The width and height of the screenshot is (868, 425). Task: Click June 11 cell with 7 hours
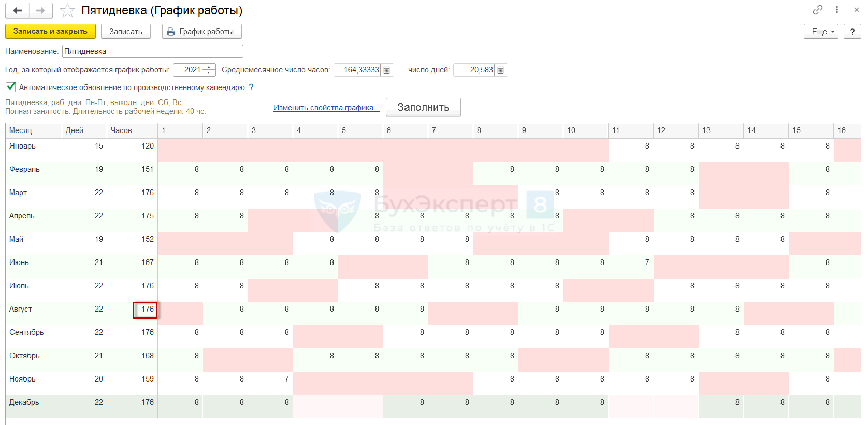coord(631,267)
